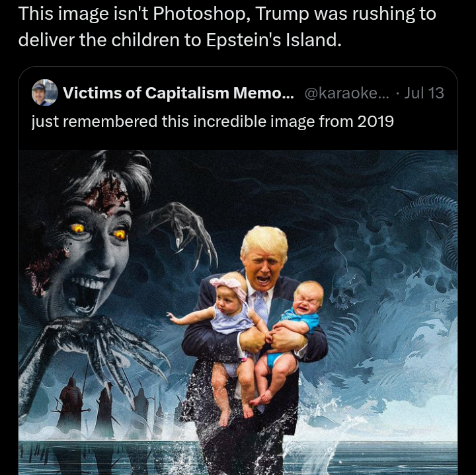Click the words "Epstein's Island" in the main tweet
476x475 pixels.
click(272, 40)
